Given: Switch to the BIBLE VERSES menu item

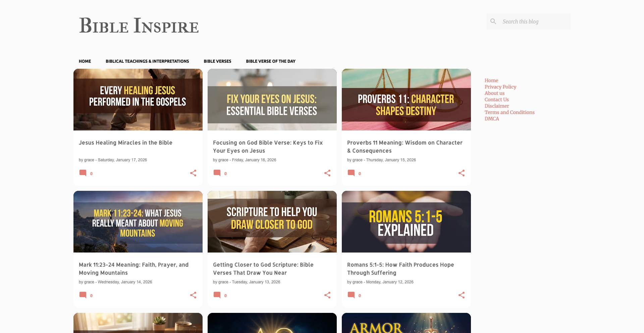Looking at the screenshot, I should pos(217,61).
